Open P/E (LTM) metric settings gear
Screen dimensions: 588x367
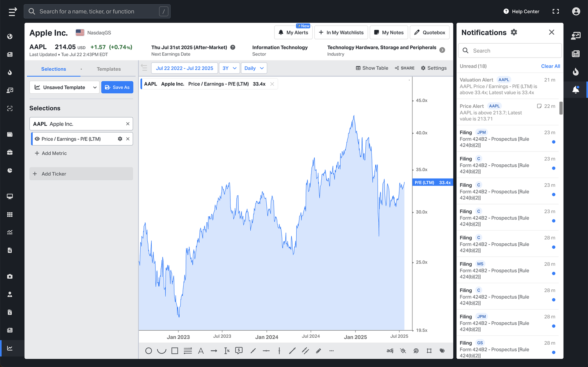[120, 139]
